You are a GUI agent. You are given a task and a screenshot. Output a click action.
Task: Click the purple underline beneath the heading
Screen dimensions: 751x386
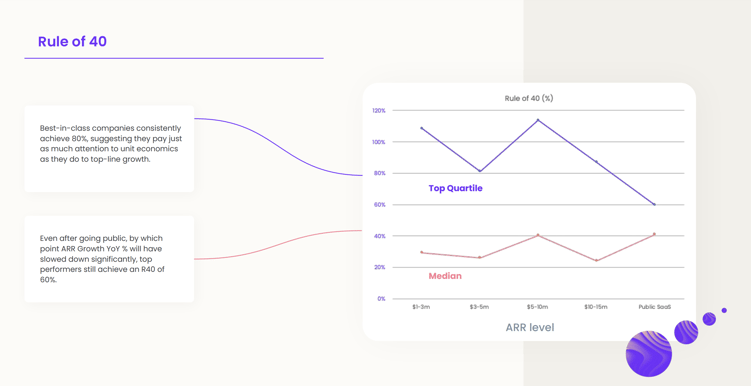pos(174,58)
